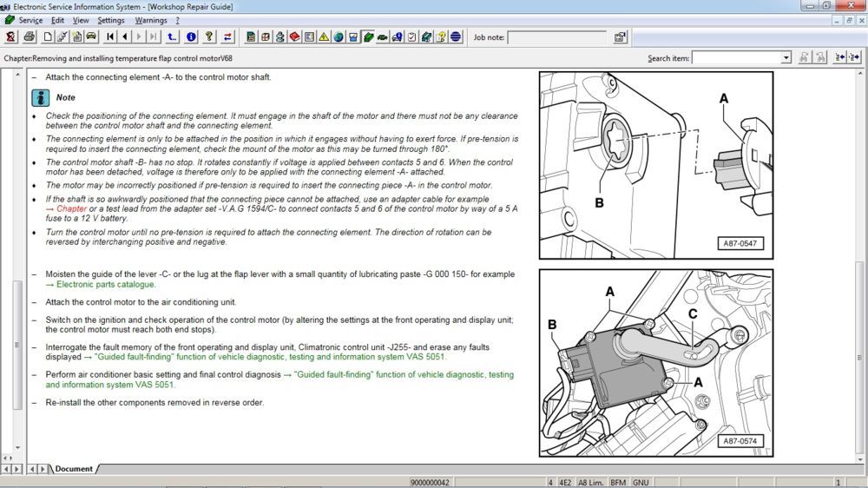The width and height of the screenshot is (868, 488).
Task: Click the left pane vertical scrollbar thumb
Action: [17, 345]
